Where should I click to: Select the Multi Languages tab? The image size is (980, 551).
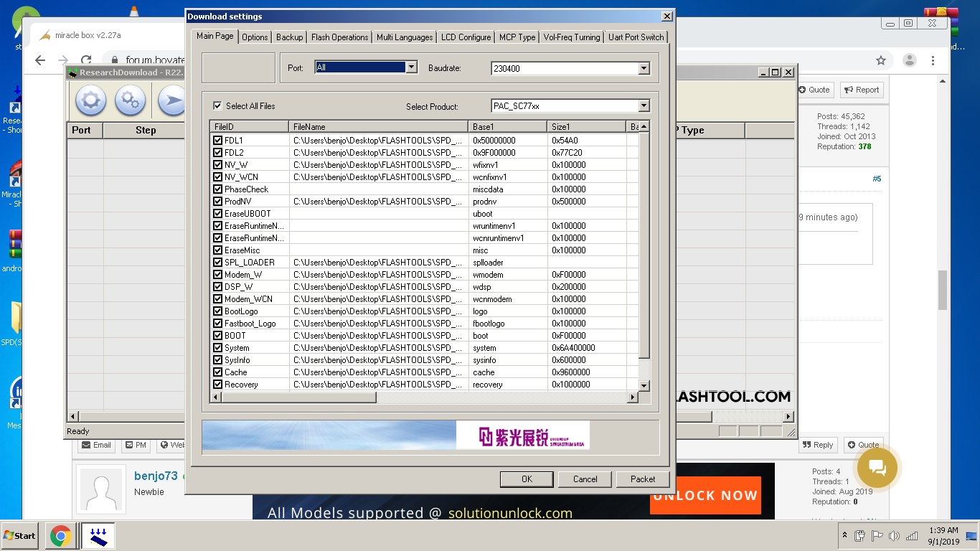point(405,37)
